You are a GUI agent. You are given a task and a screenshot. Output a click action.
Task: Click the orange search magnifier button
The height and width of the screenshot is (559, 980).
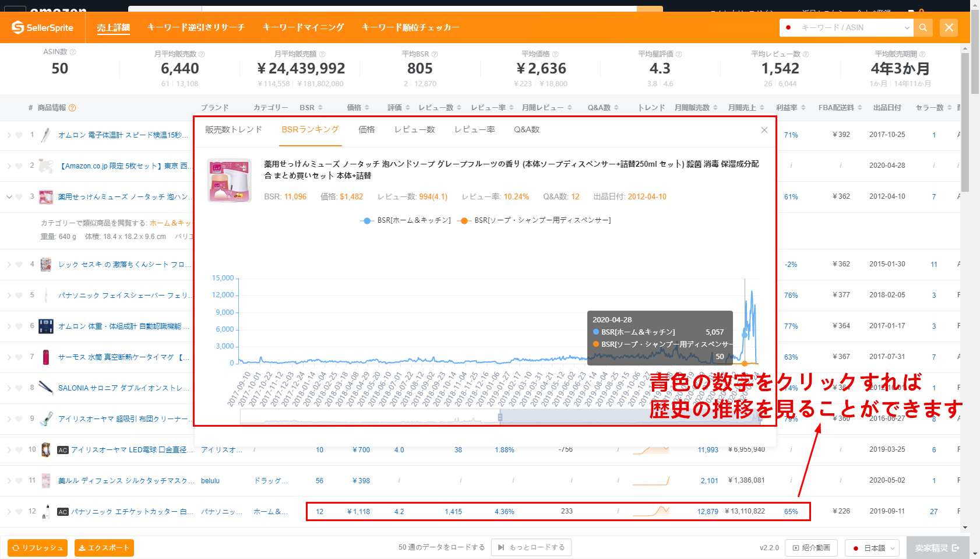(x=923, y=27)
